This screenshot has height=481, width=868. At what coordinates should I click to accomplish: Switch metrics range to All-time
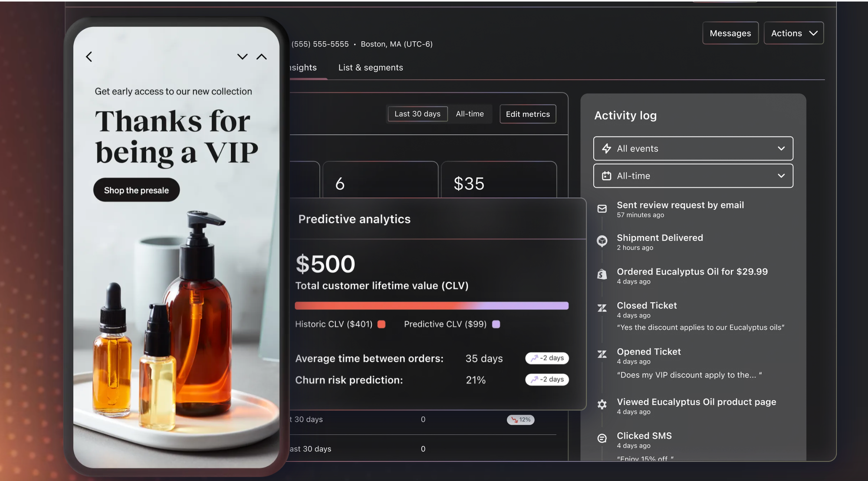(x=470, y=114)
